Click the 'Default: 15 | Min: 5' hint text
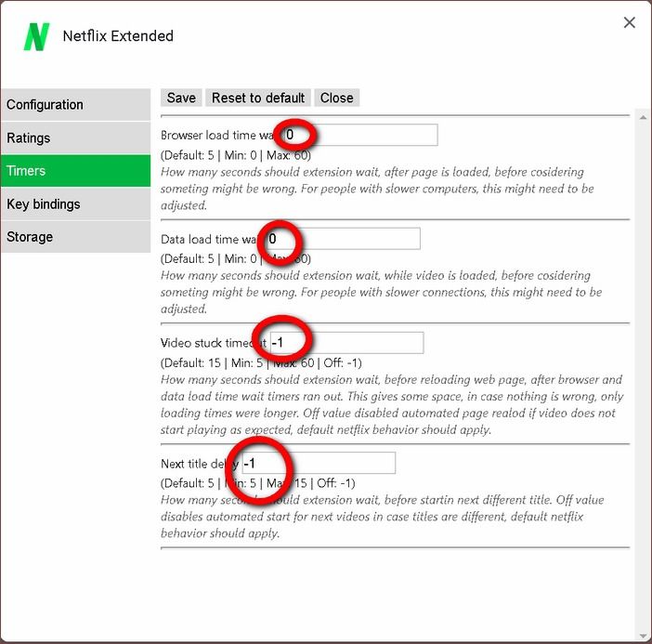652x644 pixels. pyautogui.click(x=212, y=362)
